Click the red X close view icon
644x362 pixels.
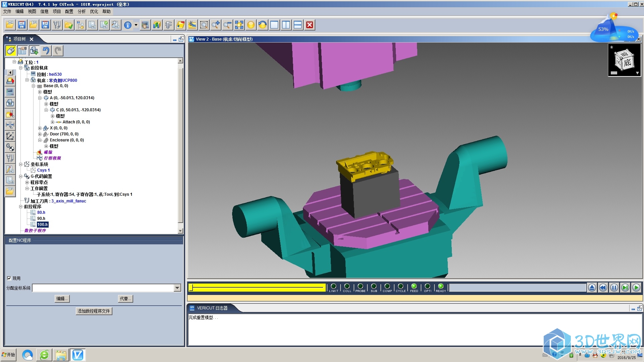310,25
